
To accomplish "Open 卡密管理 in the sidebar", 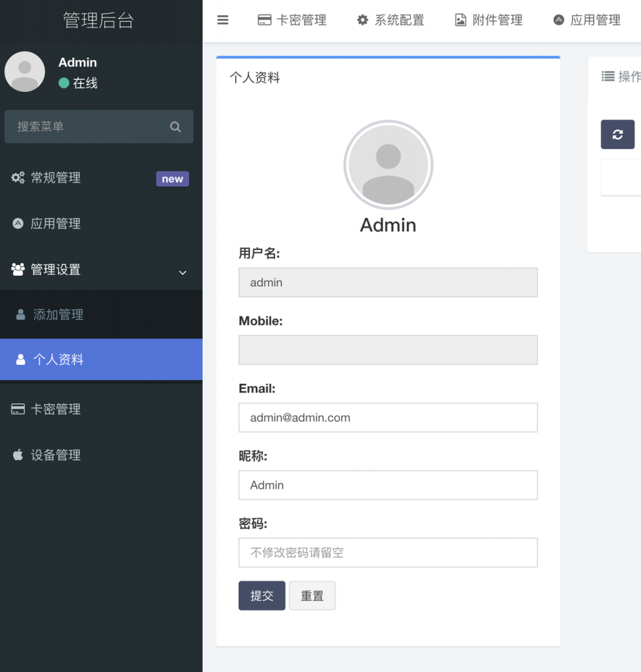I will coord(101,409).
